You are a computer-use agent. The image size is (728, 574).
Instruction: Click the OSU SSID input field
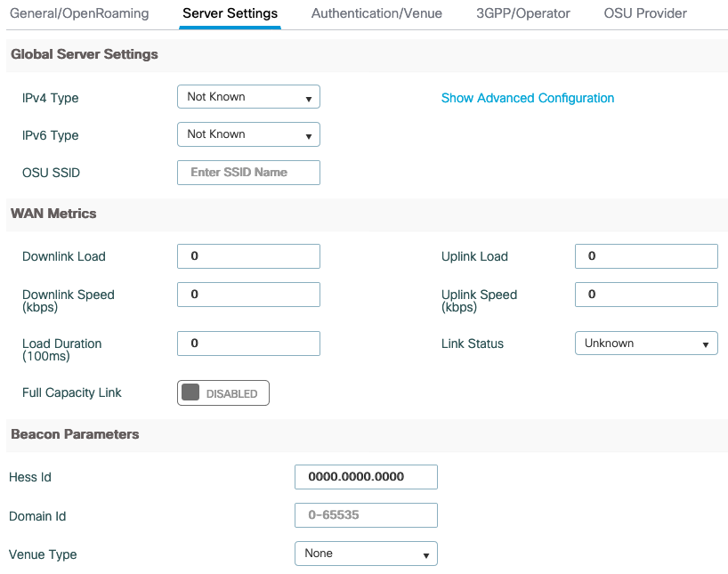coord(248,173)
